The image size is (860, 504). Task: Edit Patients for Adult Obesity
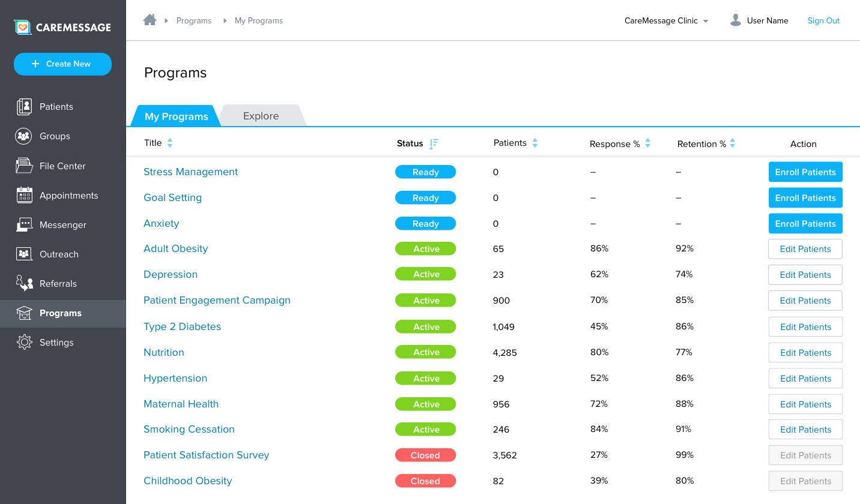[x=805, y=249]
